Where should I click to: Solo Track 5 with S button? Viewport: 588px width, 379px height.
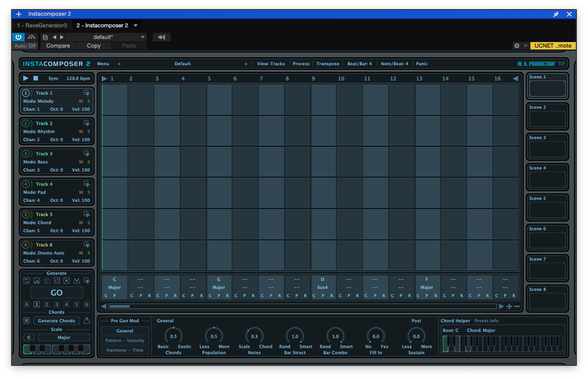tap(89, 223)
